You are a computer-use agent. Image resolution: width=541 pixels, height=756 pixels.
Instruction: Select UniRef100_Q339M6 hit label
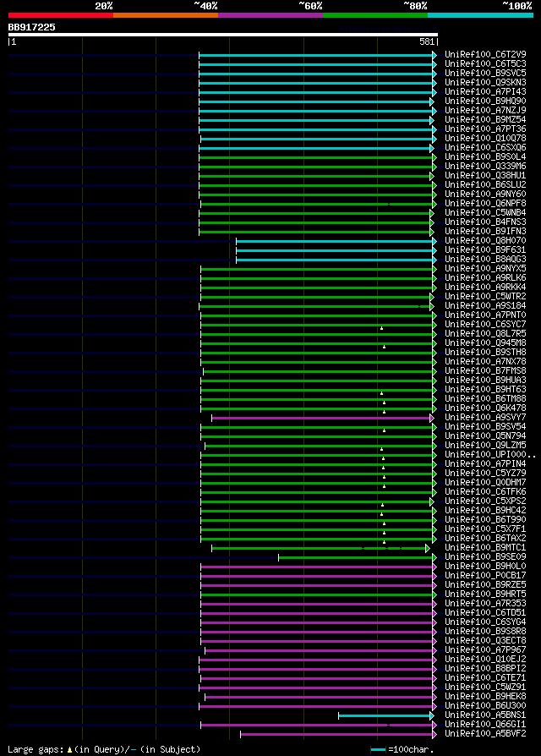click(485, 167)
